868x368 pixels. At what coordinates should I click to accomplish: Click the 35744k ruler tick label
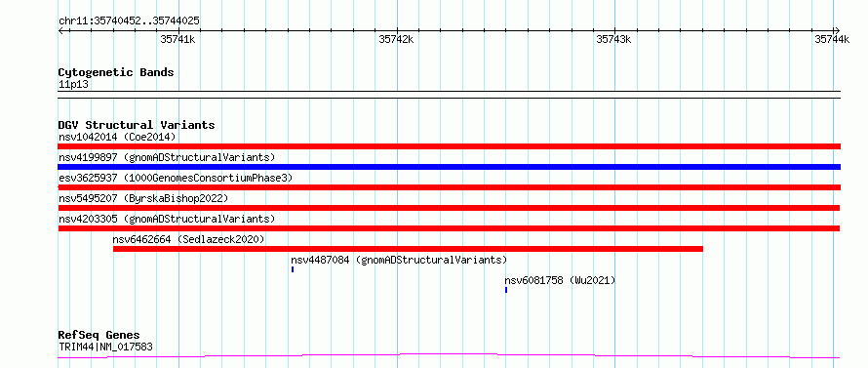point(832,39)
